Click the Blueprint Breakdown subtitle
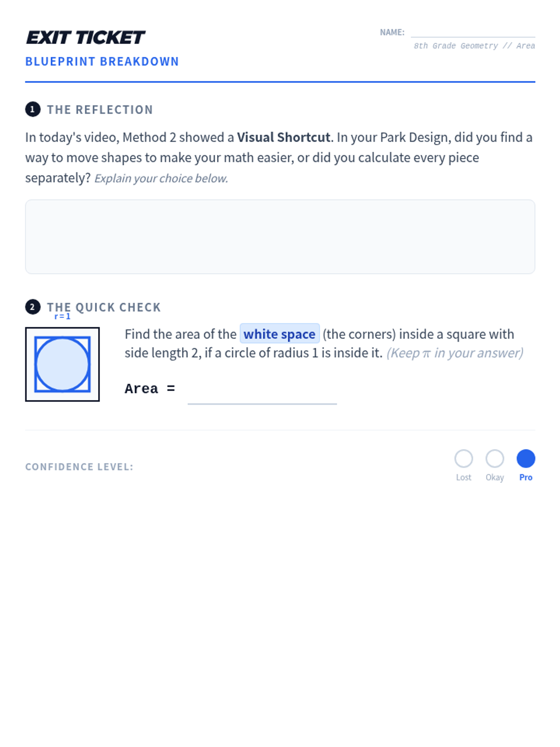560x747 pixels. tap(102, 62)
